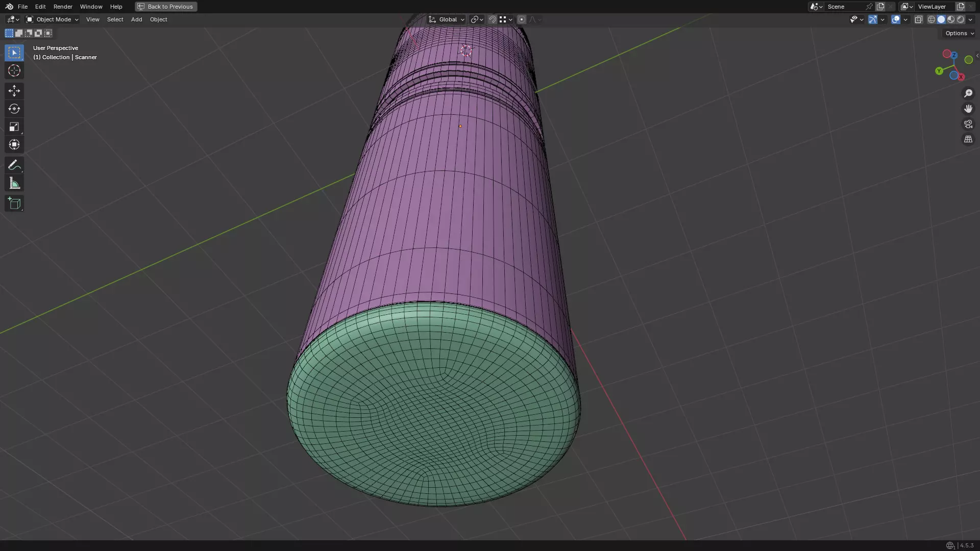Click the Z axis gizmo ball
This screenshot has width=980, height=551.
(x=953, y=55)
